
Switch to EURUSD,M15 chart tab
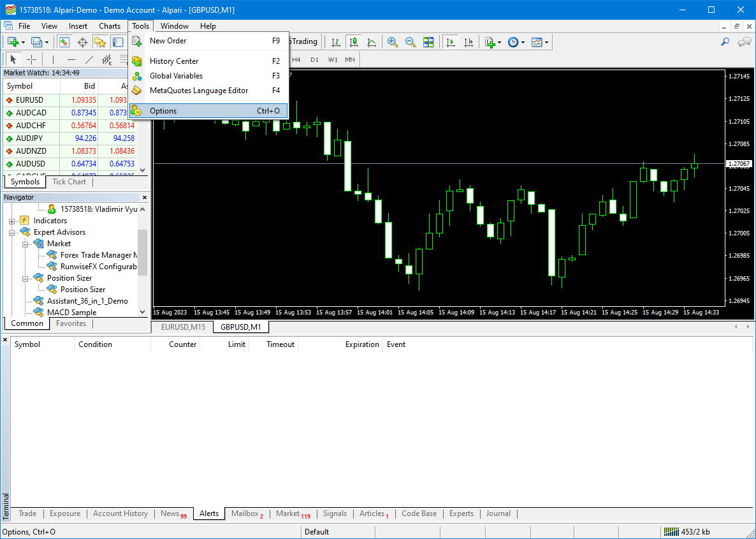[x=183, y=327]
